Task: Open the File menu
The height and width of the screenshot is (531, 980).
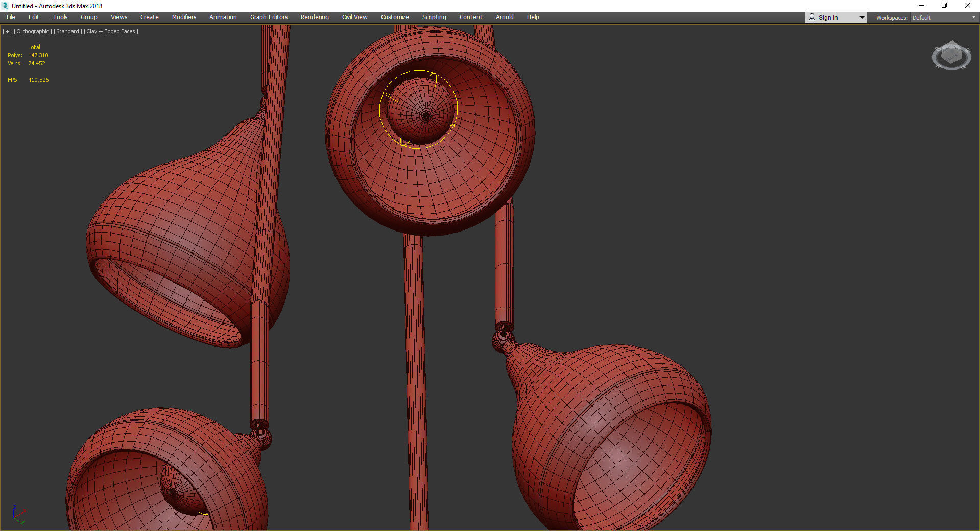Action: pos(11,17)
